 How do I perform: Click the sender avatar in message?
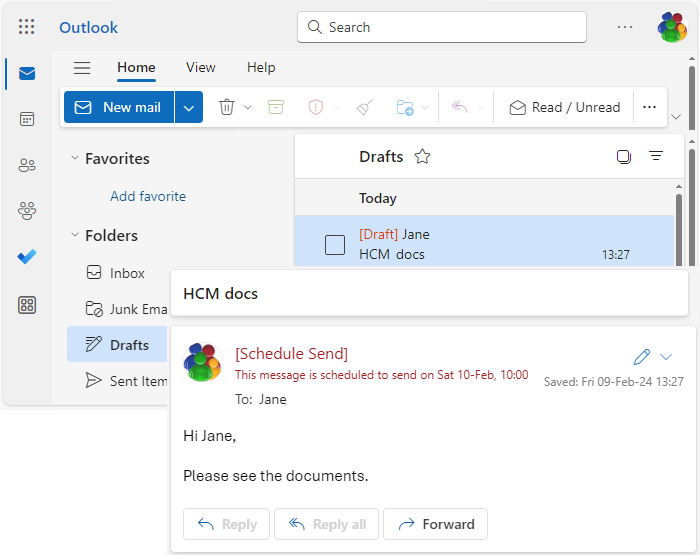203,362
